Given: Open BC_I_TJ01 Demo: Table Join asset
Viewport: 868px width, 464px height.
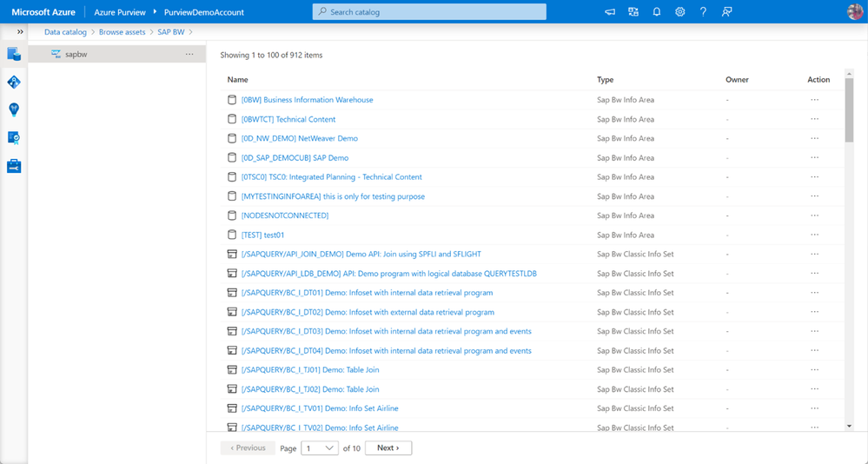Looking at the screenshot, I should coord(310,370).
